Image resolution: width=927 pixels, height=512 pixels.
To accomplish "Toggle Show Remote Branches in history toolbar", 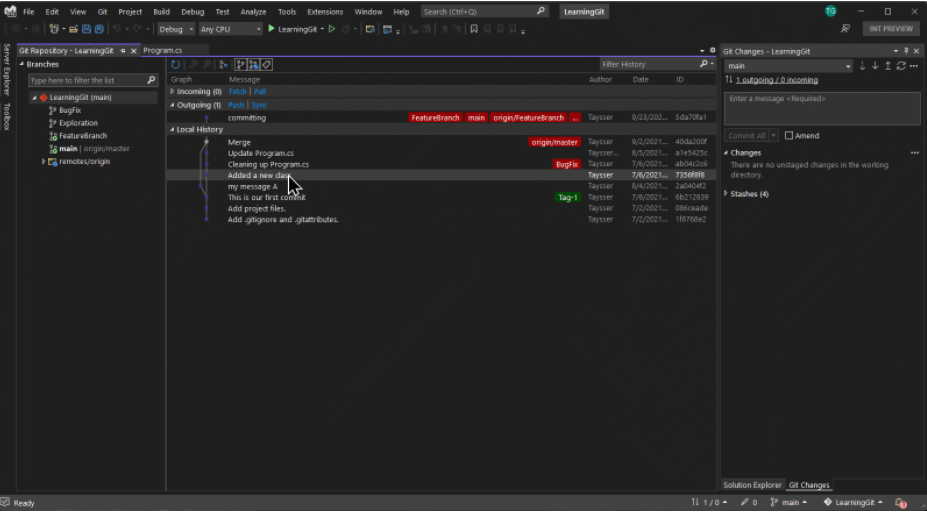I will (254, 64).
